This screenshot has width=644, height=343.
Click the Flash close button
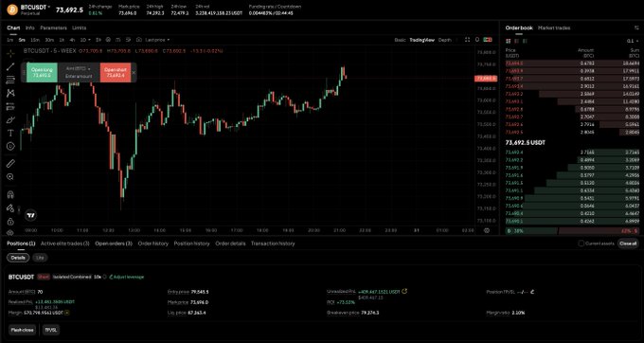23,330
